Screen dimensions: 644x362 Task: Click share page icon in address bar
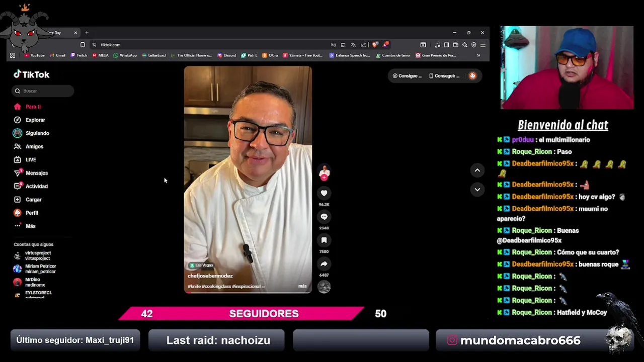coord(363,45)
